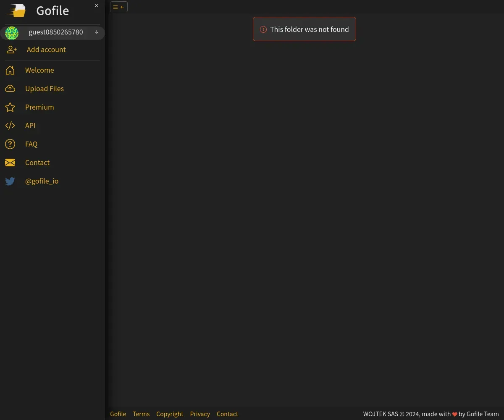Viewport: 504px width, 420px height.
Task: Click the Twitter bird icon
Action: tap(10, 181)
